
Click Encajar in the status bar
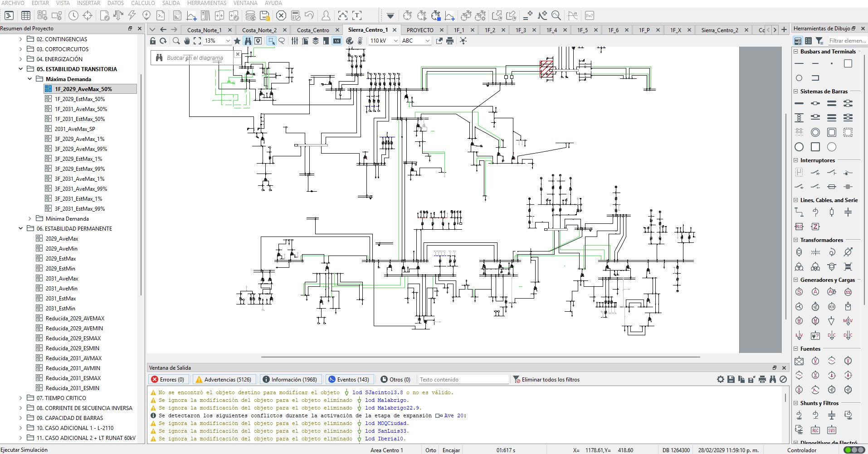[451, 450]
